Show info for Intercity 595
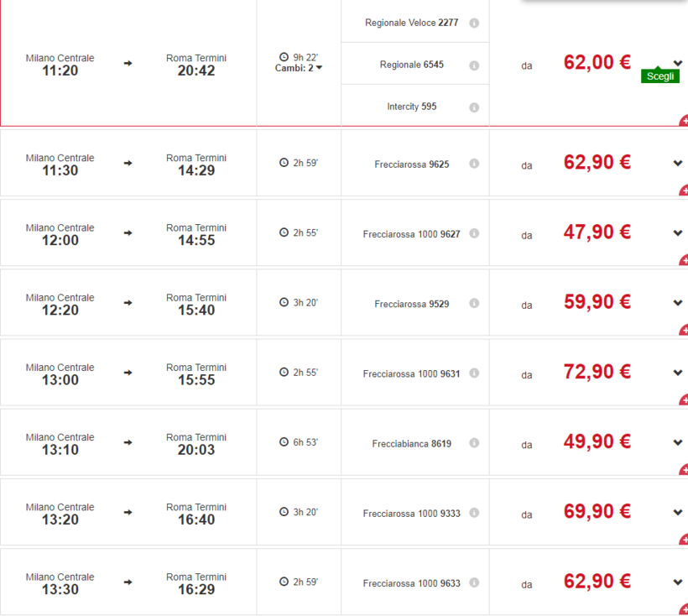Viewport: 688px width, 616px height. click(474, 107)
